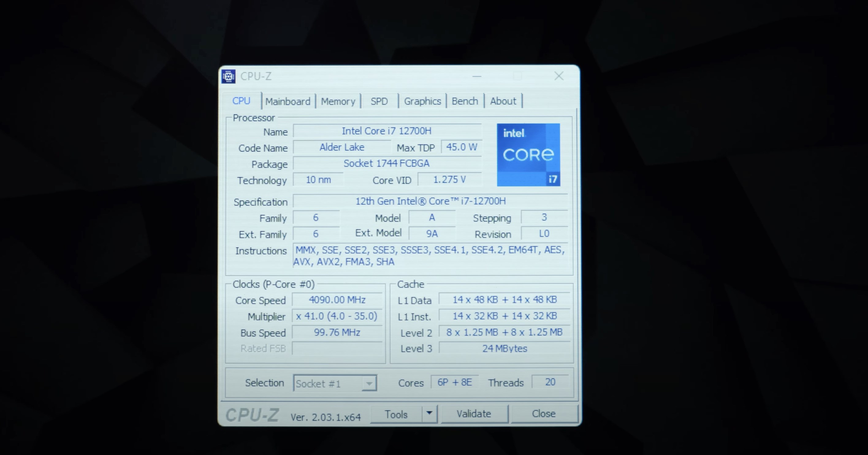Click the Level 3 value 24 MBytes

click(x=504, y=349)
